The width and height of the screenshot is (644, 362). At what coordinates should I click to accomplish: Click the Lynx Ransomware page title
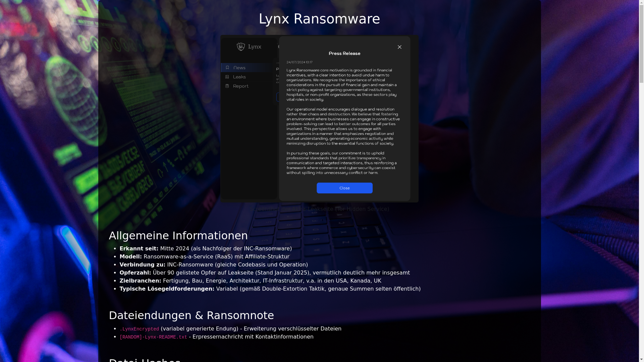pos(319,19)
